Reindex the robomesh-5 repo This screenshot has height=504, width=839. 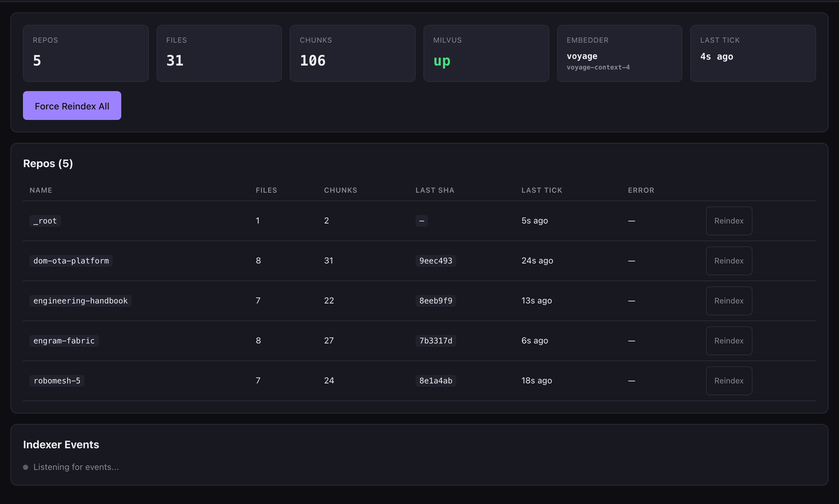pyautogui.click(x=729, y=380)
